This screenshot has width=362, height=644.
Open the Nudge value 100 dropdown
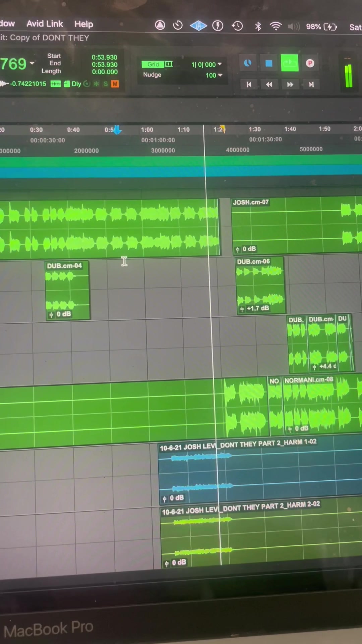[220, 75]
